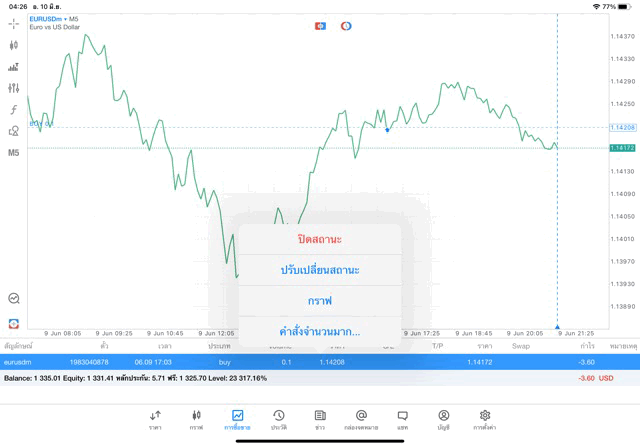This screenshot has width=640, height=447.
Task: Open the chart zoom/search magnifier icon
Action: point(14,298)
